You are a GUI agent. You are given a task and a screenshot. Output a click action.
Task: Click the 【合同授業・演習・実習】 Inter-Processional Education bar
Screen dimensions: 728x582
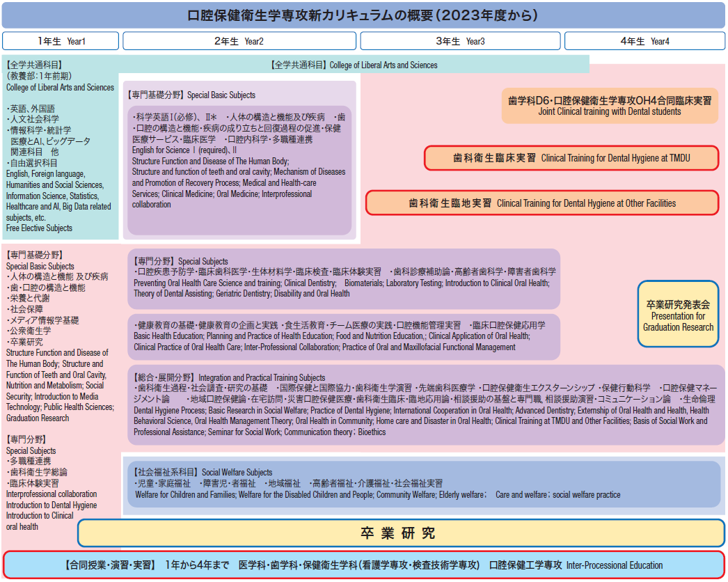363,565
